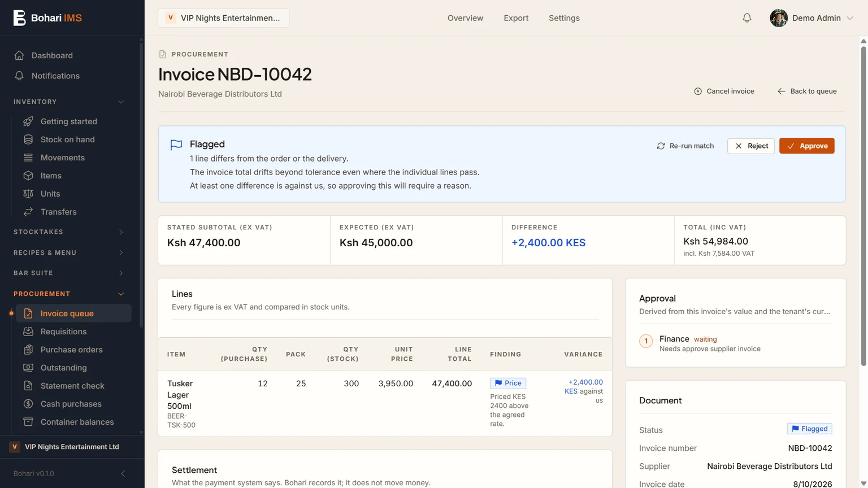Click the Stock on hand database icon

pyautogui.click(x=28, y=140)
